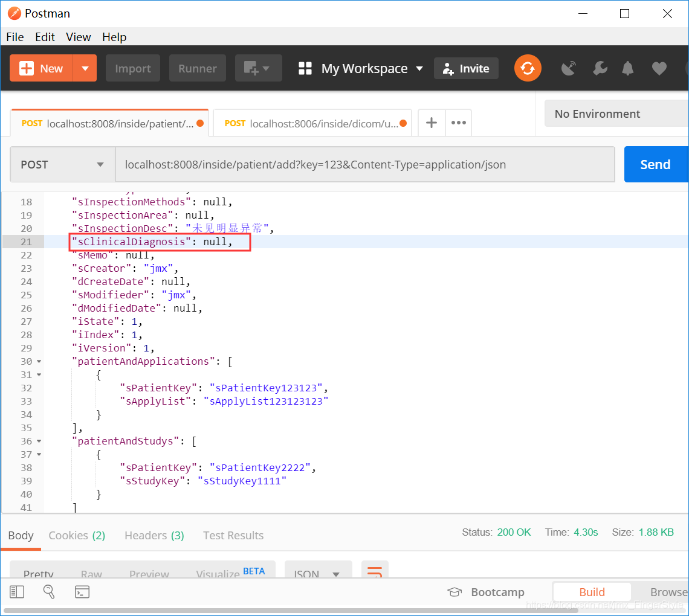Viewport: 689px width, 616px height.
Task: Switch to localhost:8008 inside/patient request tab
Action: click(x=110, y=123)
